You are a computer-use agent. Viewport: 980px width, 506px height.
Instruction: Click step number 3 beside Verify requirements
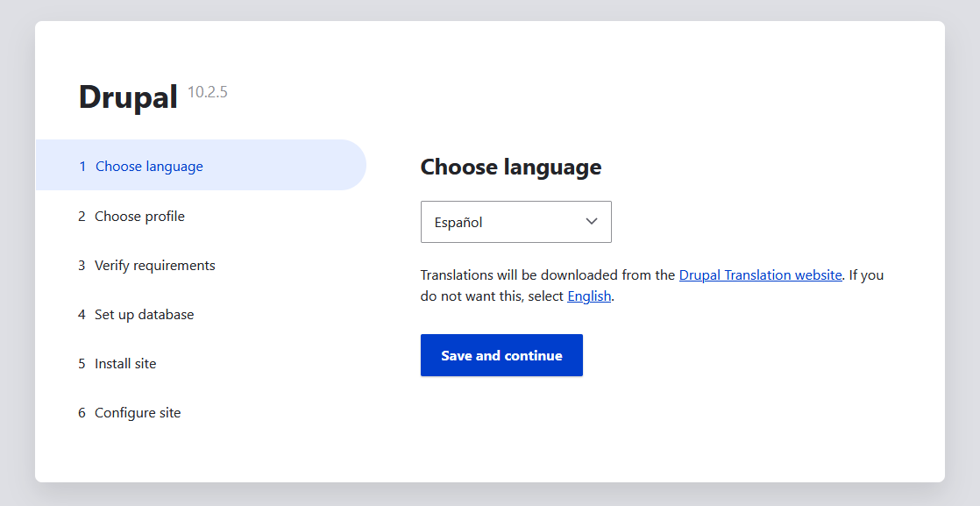82,265
